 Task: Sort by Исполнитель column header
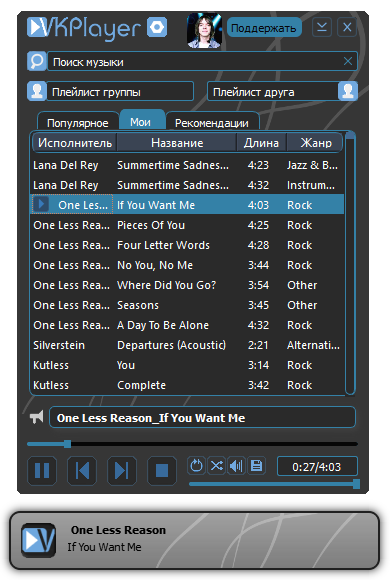tap(75, 143)
